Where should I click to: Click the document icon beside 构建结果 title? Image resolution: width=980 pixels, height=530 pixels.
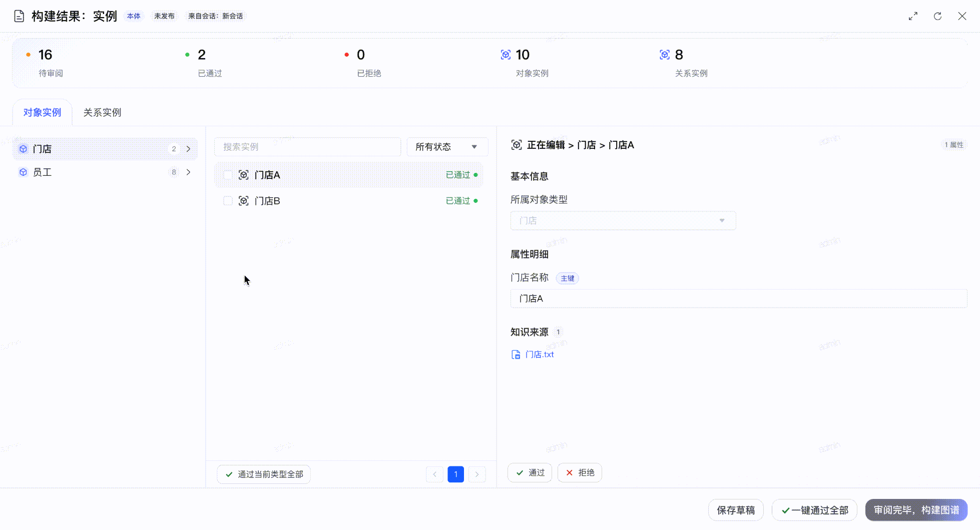(19, 16)
